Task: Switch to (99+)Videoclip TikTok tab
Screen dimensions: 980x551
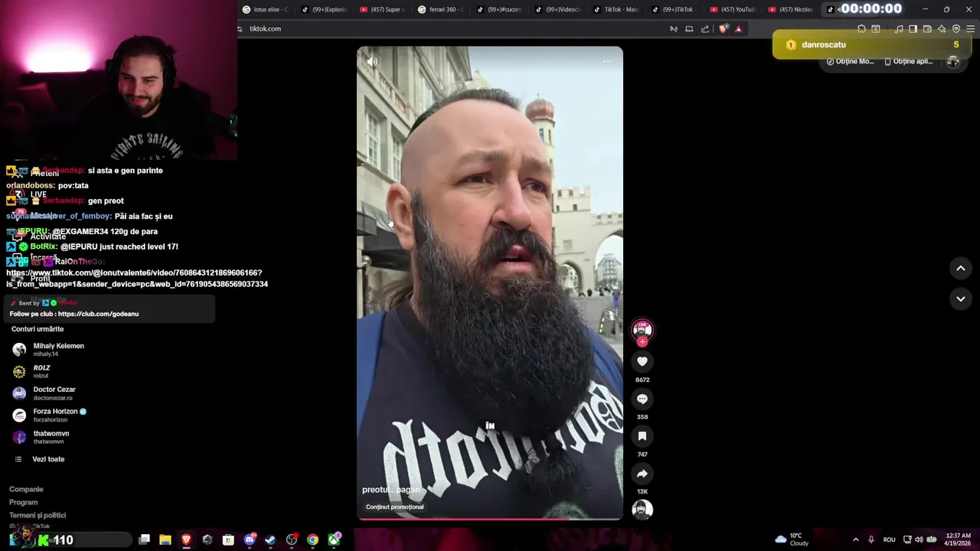Action: [558, 9]
